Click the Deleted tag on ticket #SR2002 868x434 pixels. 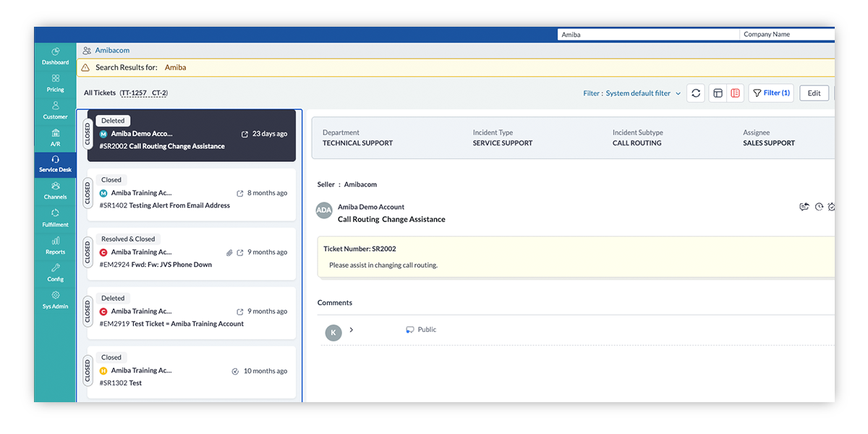[x=113, y=121]
